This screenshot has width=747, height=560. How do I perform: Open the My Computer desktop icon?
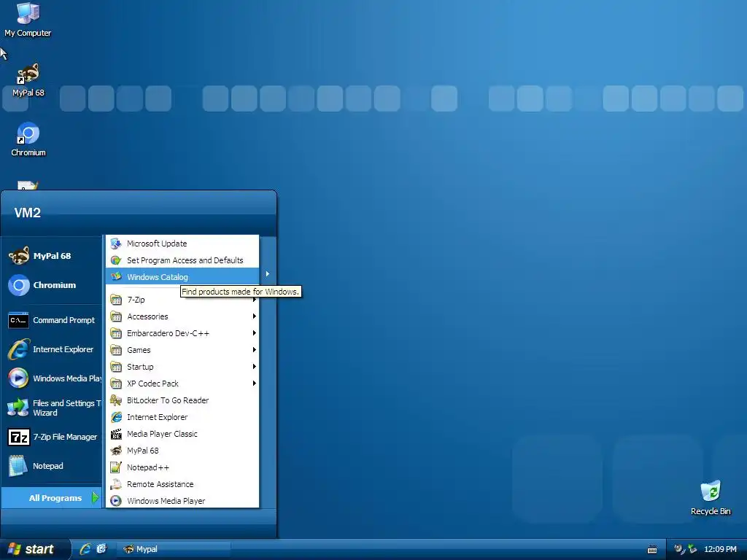[28, 20]
